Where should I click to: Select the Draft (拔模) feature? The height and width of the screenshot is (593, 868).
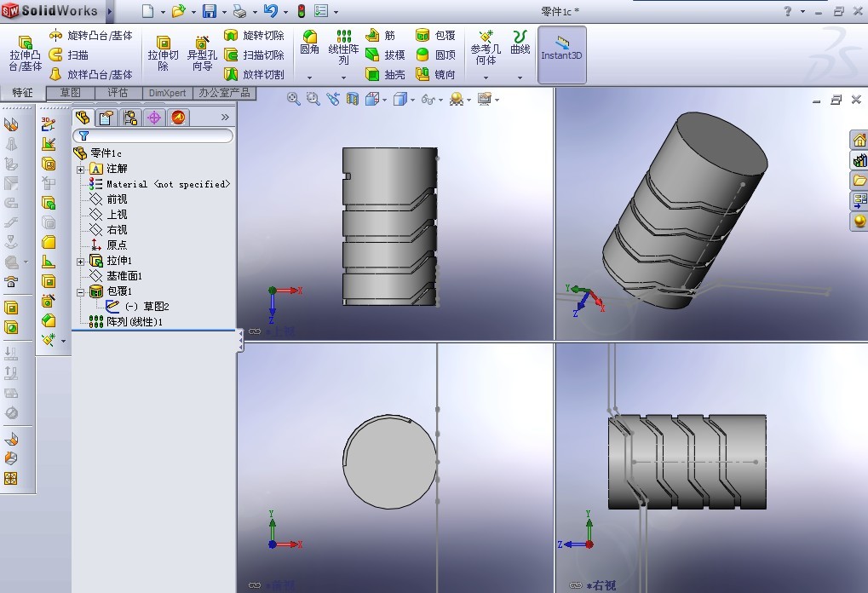[x=385, y=55]
